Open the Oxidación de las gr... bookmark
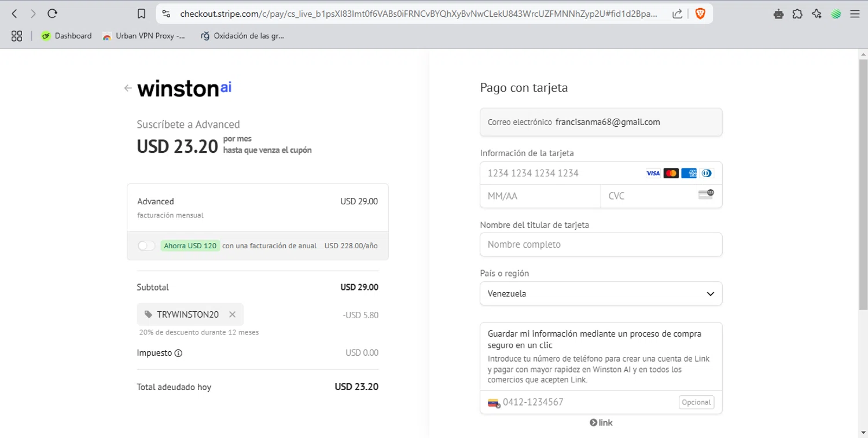This screenshot has width=868, height=438. click(242, 36)
